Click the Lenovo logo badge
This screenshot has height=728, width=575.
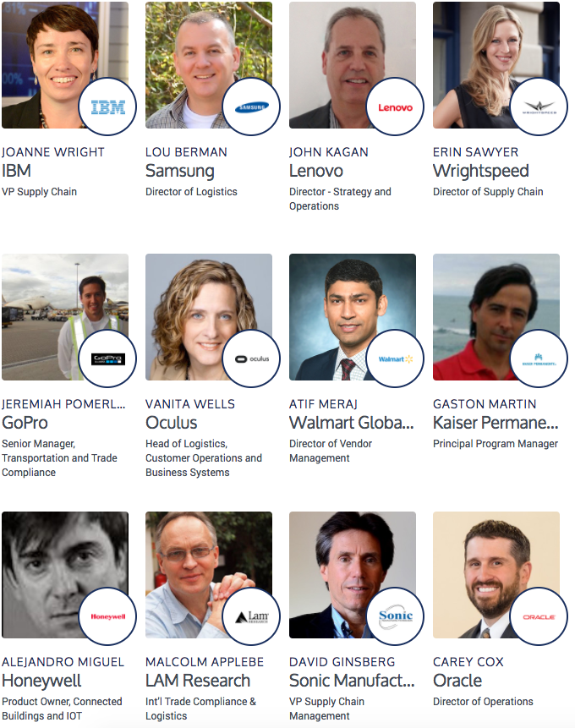[x=395, y=107]
